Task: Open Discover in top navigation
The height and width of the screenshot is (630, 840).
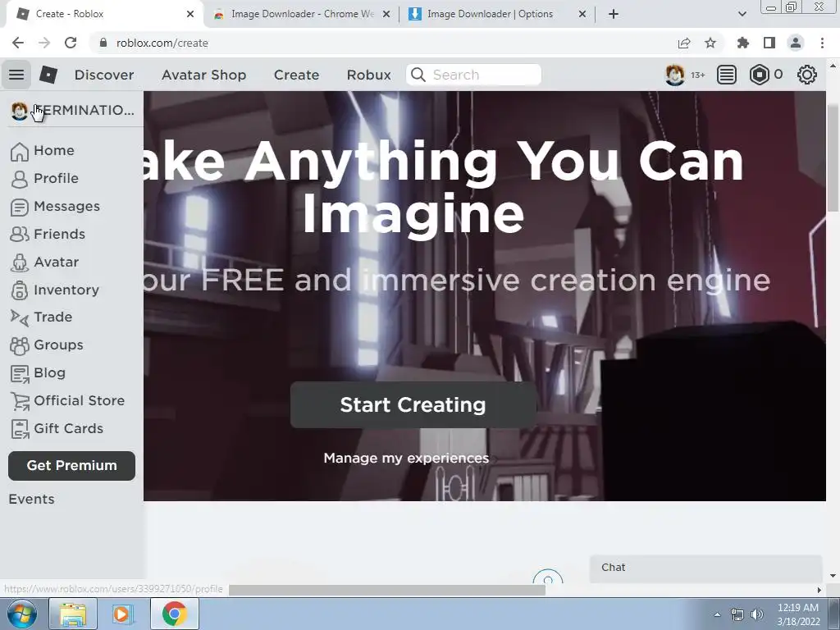Action: click(x=104, y=75)
